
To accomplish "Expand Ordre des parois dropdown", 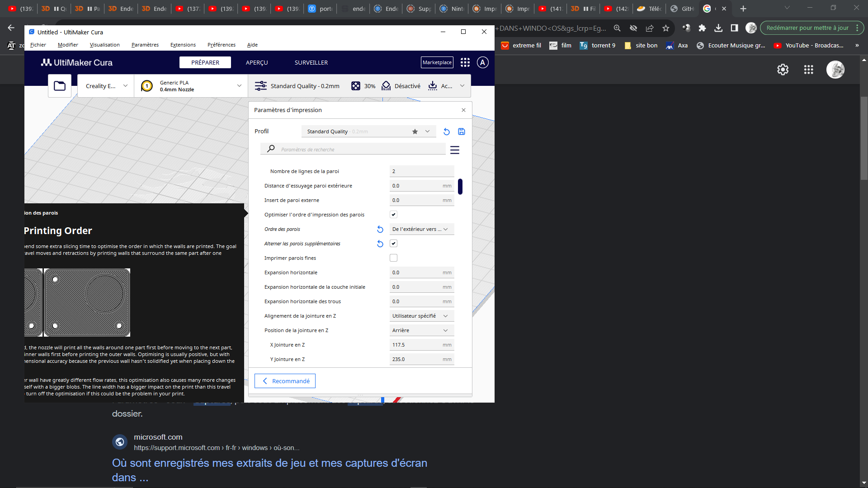I will click(x=421, y=229).
